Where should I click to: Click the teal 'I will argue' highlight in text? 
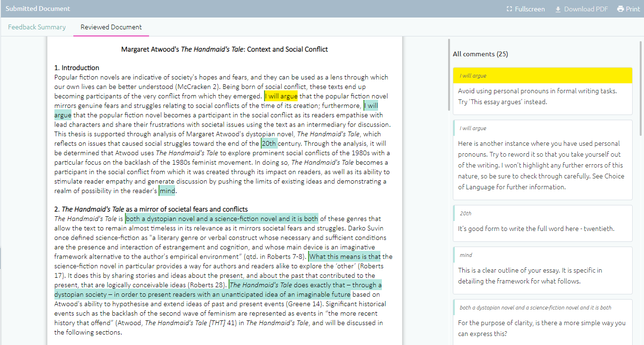point(371,106)
